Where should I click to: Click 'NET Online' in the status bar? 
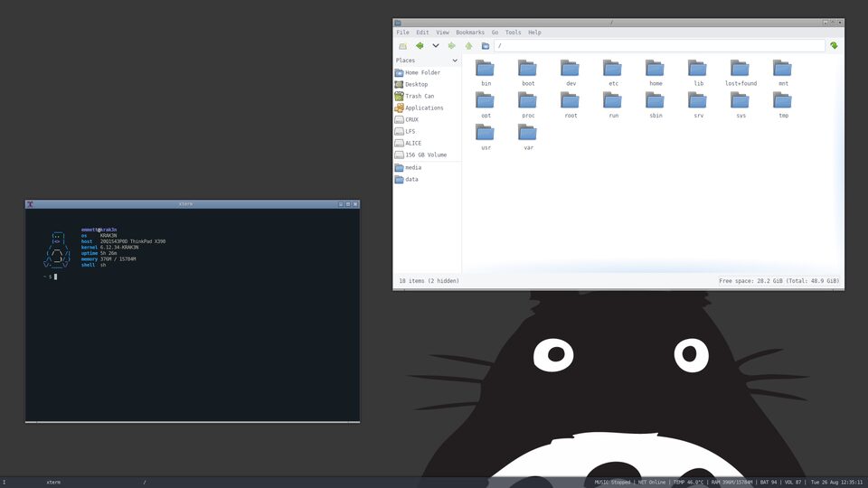[652, 483]
